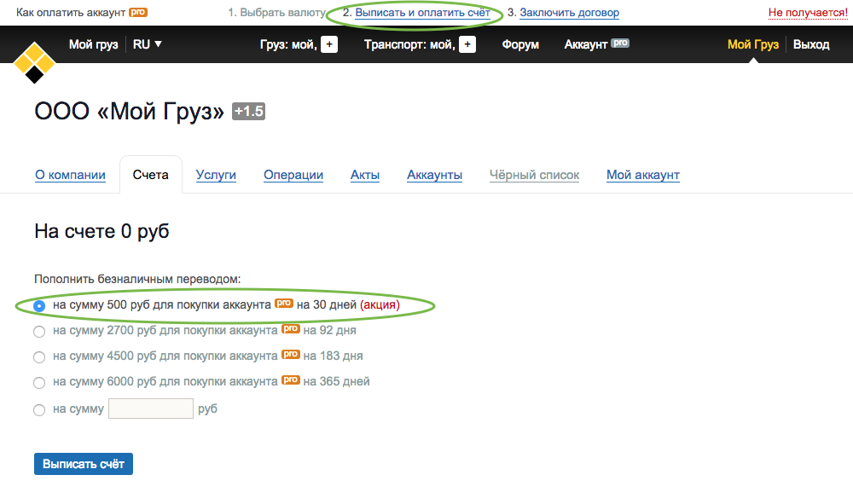The height and width of the screenshot is (504, 853).
Task: Open the RU language dropdown
Action: [x=148, y=44]
